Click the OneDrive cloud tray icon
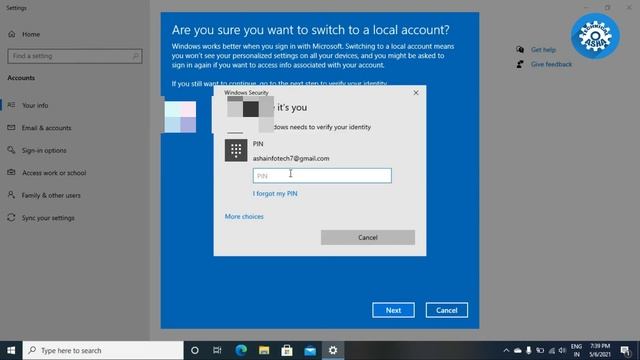Image resolution: width=640 pixels, height=360 pixels. [518, 350]
